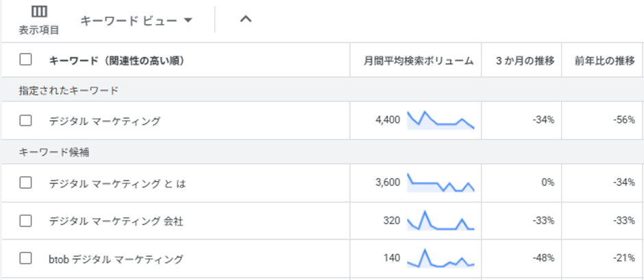Viewport: 644px width, 280px height.
Task: Click the -56% year-over-year value
Action: (624, 121)
